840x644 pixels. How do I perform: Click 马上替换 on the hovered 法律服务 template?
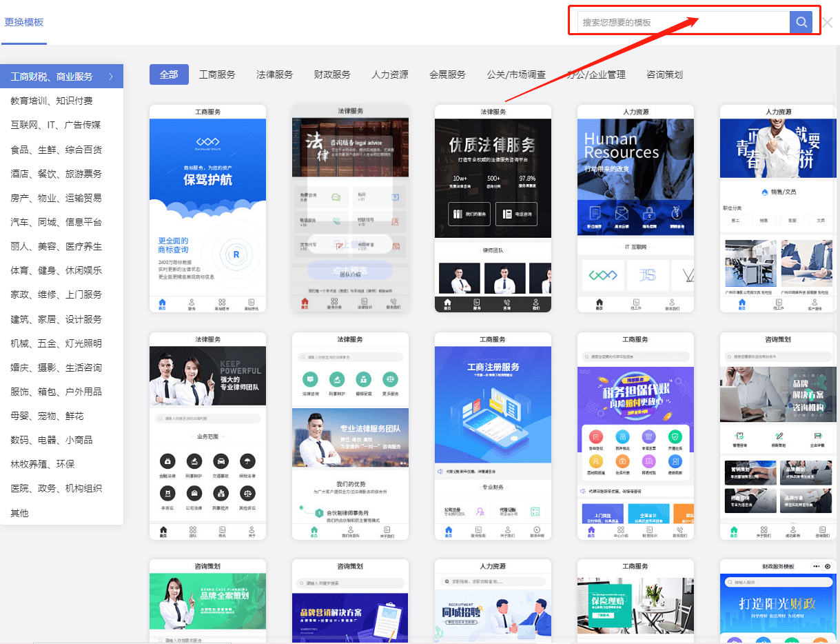[x=350, y=243]
